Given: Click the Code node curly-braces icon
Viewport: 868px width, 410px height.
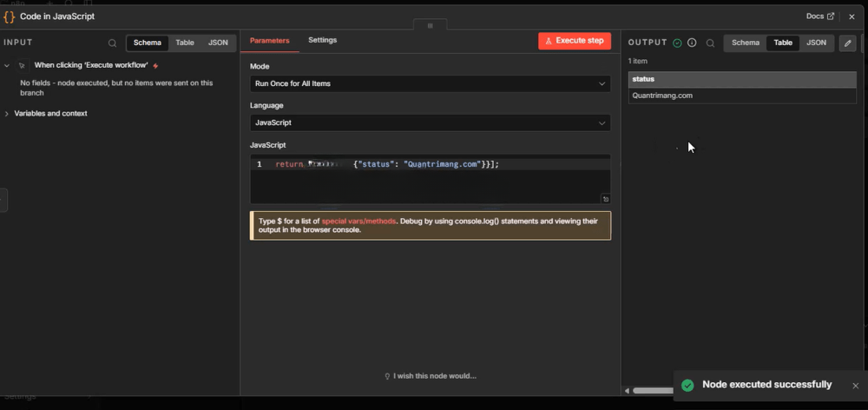Looking at the screenshot, I should click(9, 17).
